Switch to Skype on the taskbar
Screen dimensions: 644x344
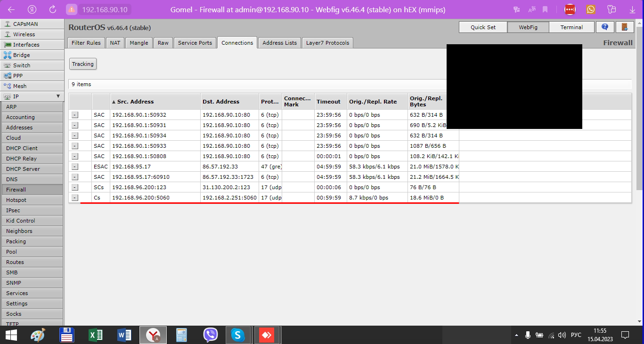coord(238,335)
